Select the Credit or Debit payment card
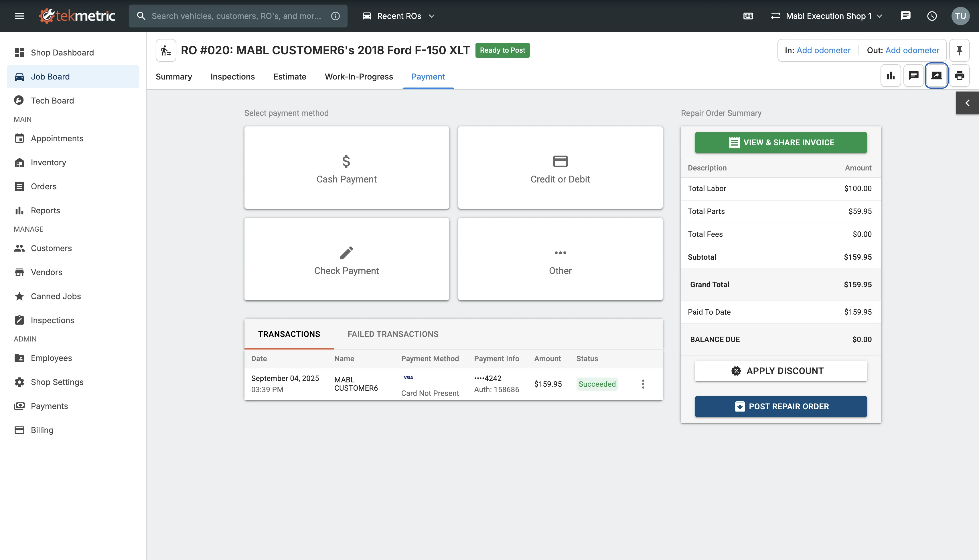The image size is (979, 560). click(x=560, y=168)
